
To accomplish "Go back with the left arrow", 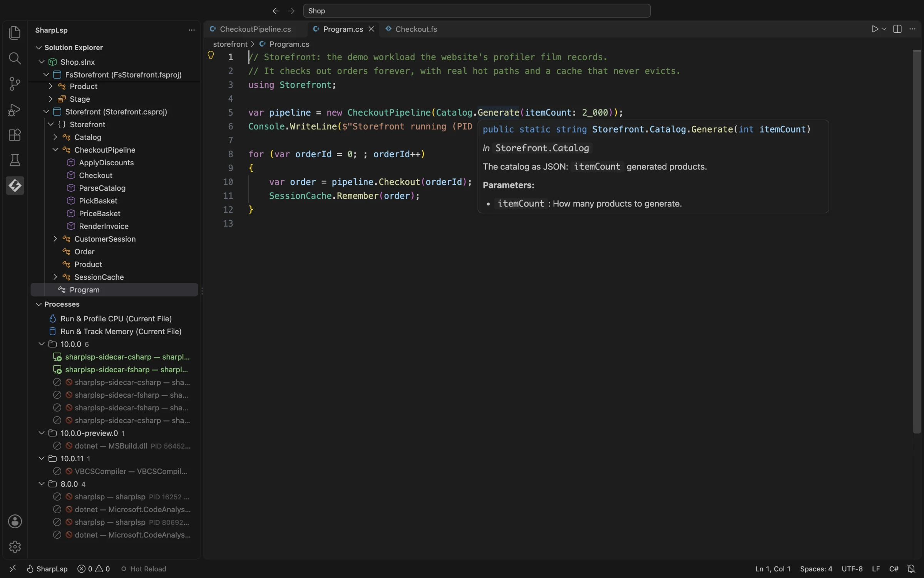I will coord(276,11).
